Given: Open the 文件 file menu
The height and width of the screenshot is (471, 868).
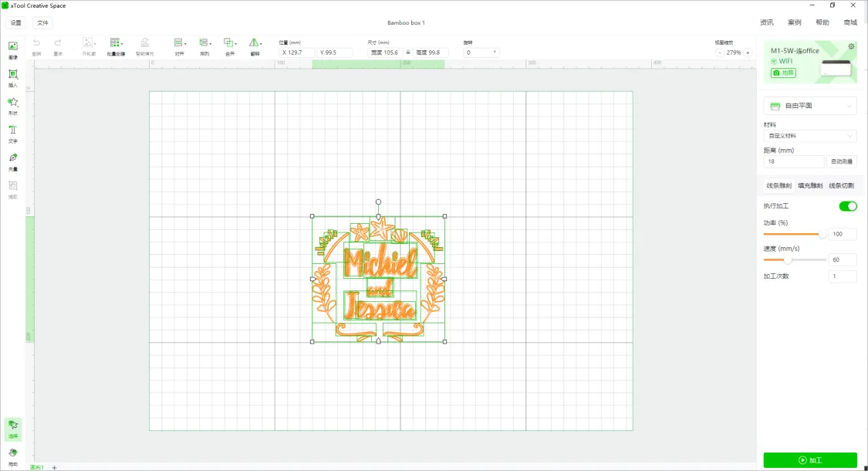Looking at the screenshot, I should coord(42,22).
